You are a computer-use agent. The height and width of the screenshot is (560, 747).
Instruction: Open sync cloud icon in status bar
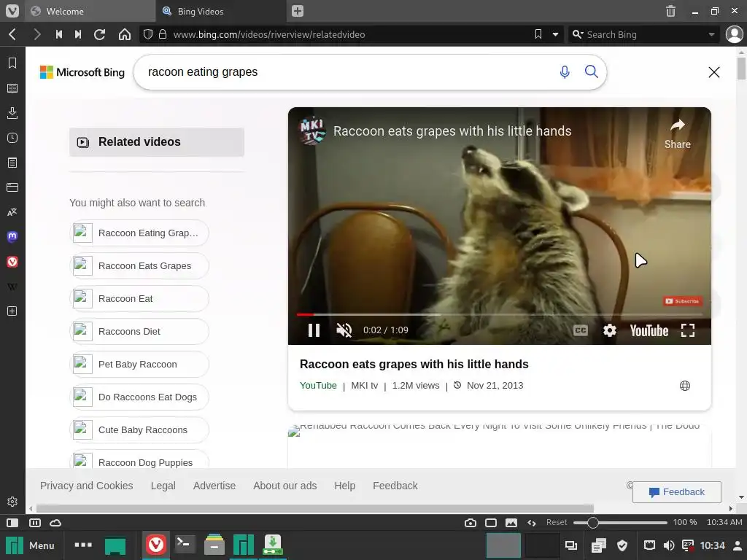tap(55, 522)
